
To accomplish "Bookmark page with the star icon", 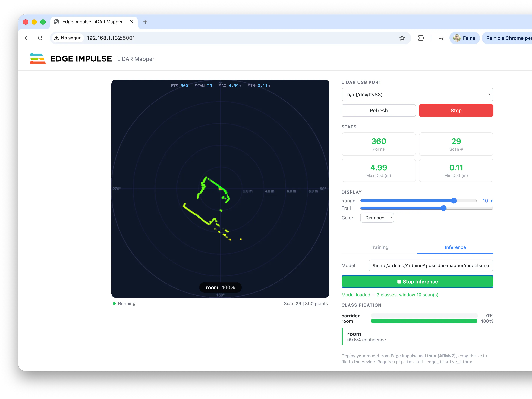I will pos(402,38).
